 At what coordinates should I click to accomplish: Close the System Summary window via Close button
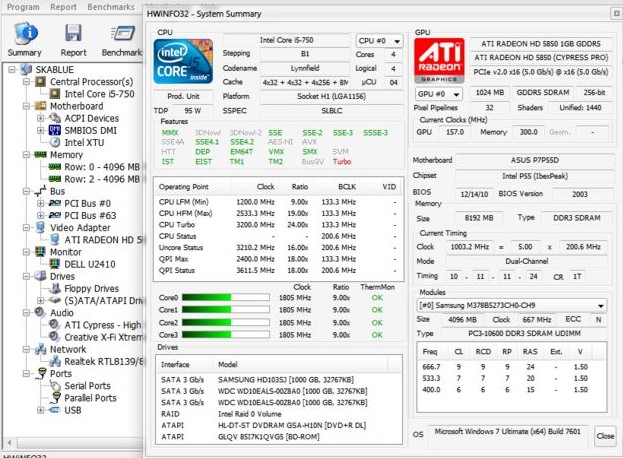pos(605,436)
